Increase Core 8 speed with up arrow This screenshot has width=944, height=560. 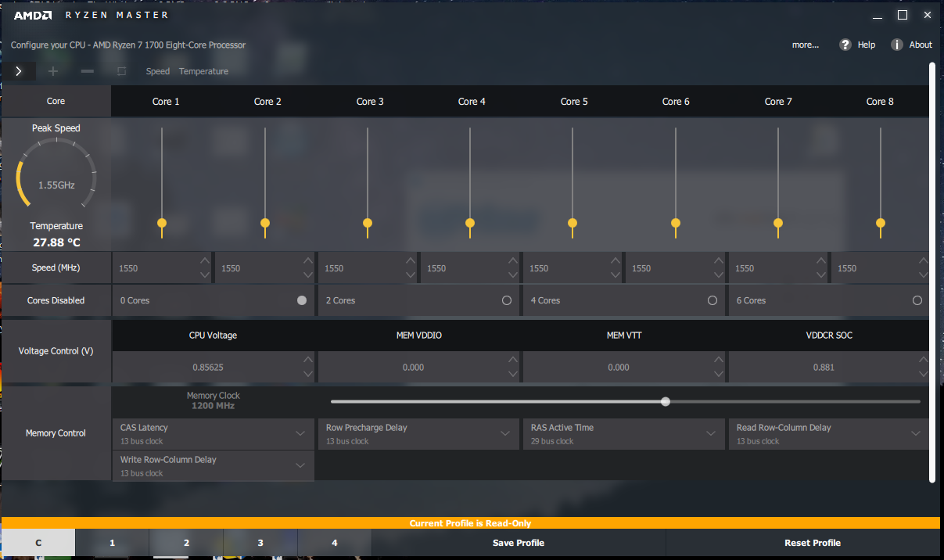(x=923, y=260)
